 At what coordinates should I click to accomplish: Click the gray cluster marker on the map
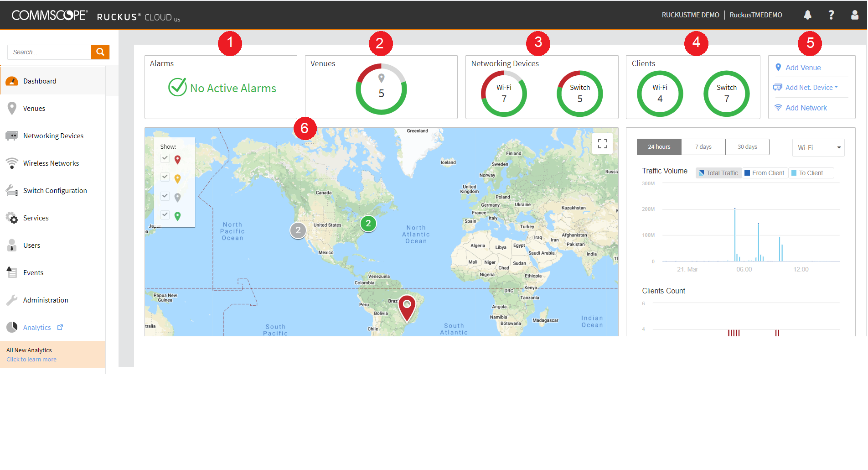tap(298, 230)
